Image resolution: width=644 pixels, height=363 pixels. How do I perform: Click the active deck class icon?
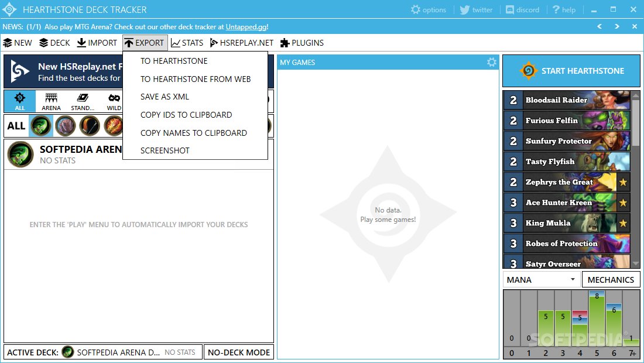68,352
